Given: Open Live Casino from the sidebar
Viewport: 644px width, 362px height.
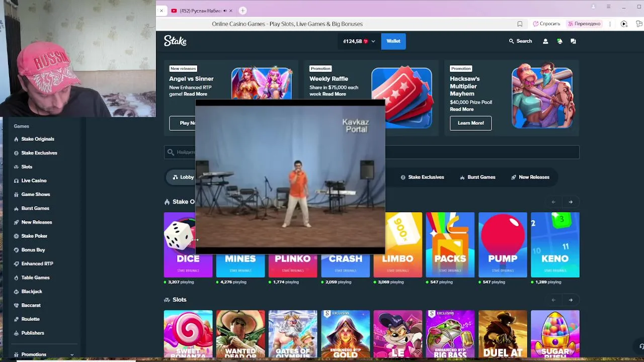Looking at the screenshot, I should [x=34, y=180].
